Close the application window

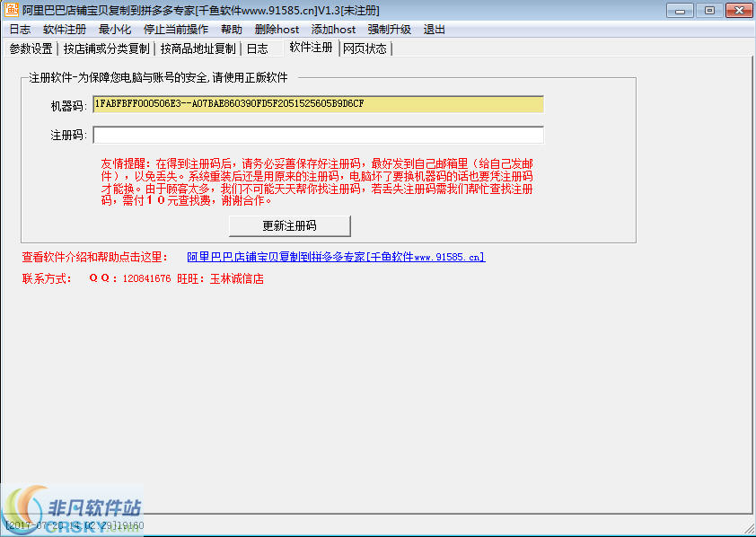(739, 10)
